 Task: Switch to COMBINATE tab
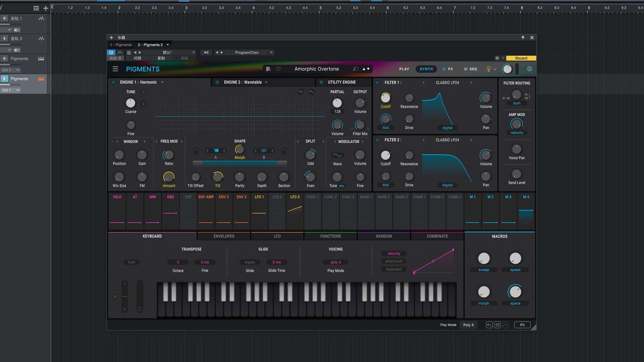[437, 236]
